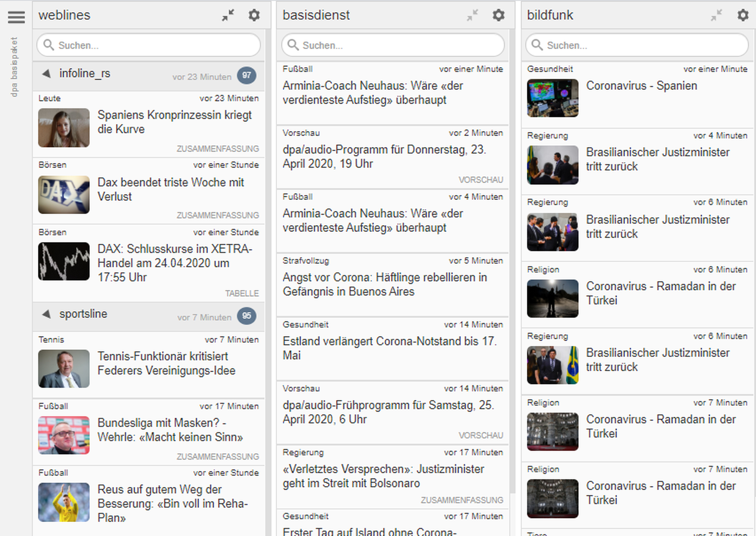Click the 97 unread badge on infoline_rs
This screenshot has width=756, height=536.
coord(246,75)
